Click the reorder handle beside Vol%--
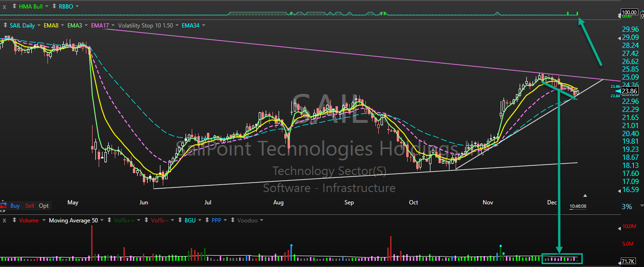644x267 pixels. point(147,221)
